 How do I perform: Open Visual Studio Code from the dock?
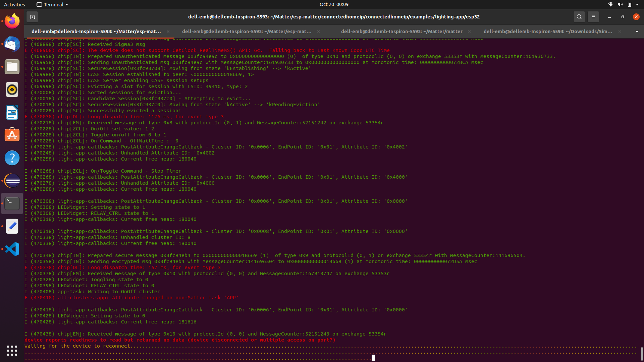tap(12, 249)
